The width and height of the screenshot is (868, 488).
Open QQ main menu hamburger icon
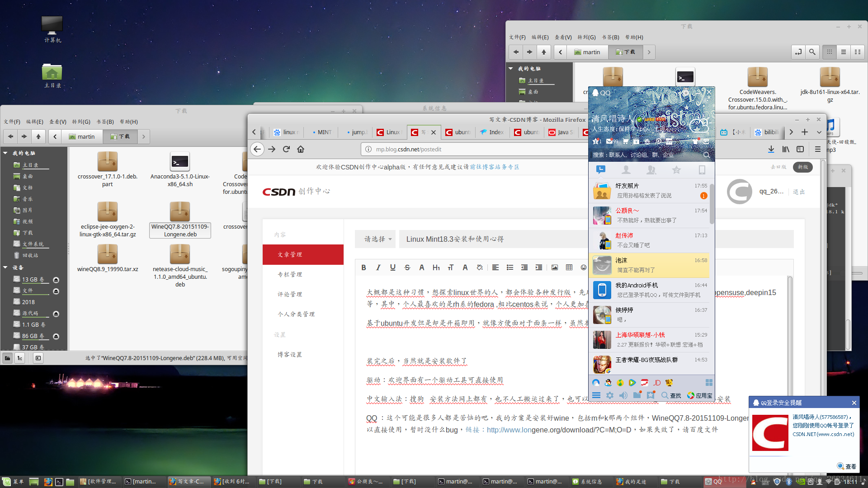[x=596, y=395]
